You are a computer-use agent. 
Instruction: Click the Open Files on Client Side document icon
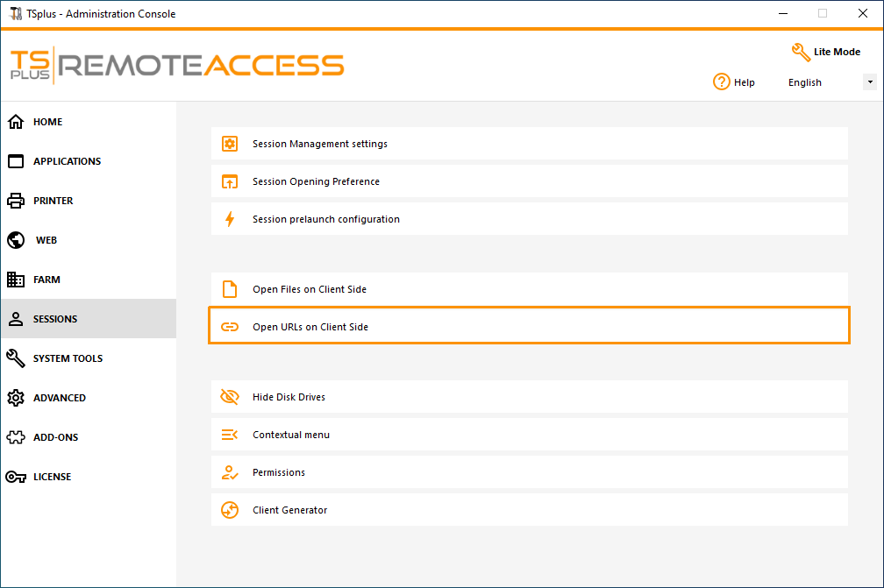[229, 287]
